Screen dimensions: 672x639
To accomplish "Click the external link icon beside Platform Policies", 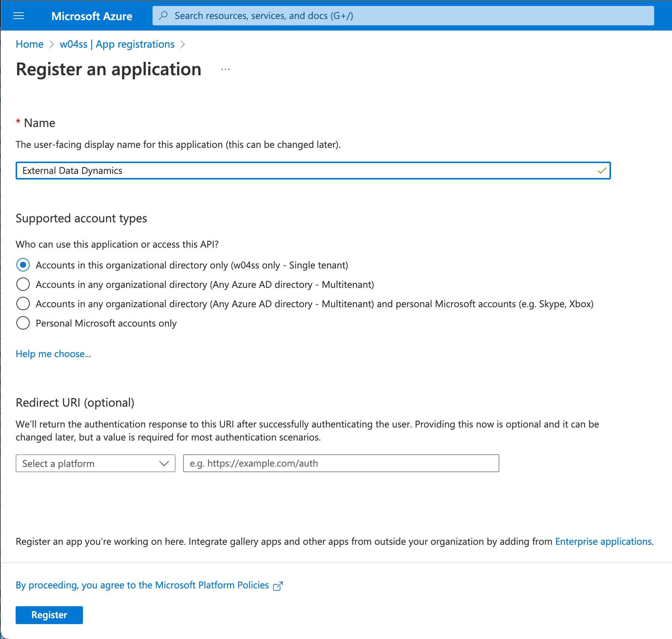I will 278,586.
